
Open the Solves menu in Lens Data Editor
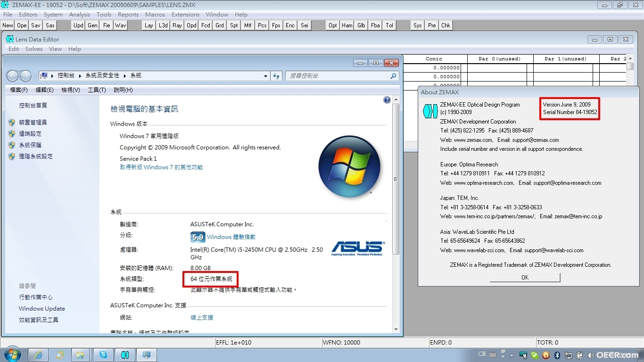[34, 49]
